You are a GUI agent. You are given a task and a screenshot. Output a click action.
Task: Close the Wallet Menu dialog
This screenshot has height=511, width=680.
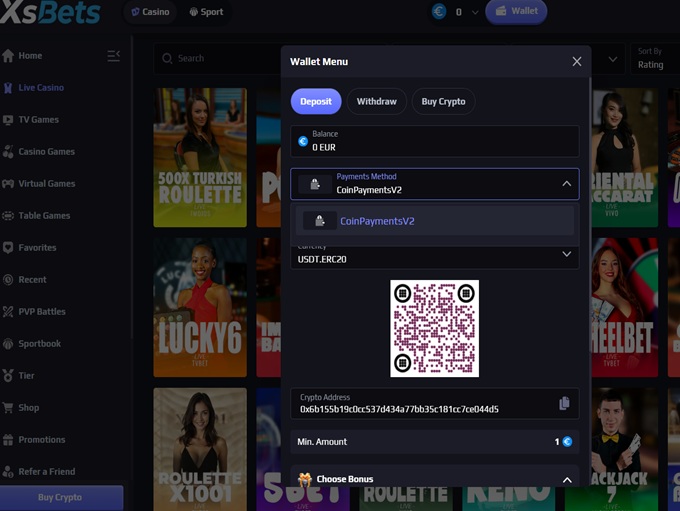(x=576, y=61)
